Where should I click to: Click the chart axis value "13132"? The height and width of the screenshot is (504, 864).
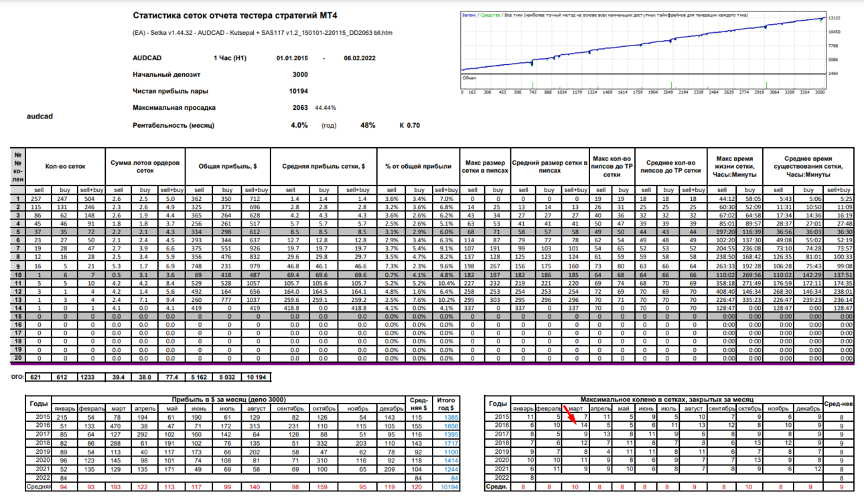click(835, 18)
